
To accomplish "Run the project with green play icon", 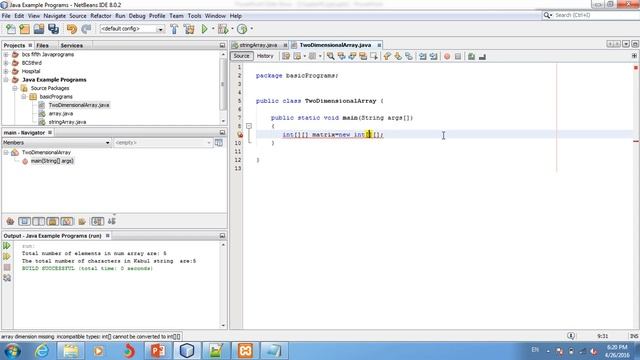I will (204, 29).
